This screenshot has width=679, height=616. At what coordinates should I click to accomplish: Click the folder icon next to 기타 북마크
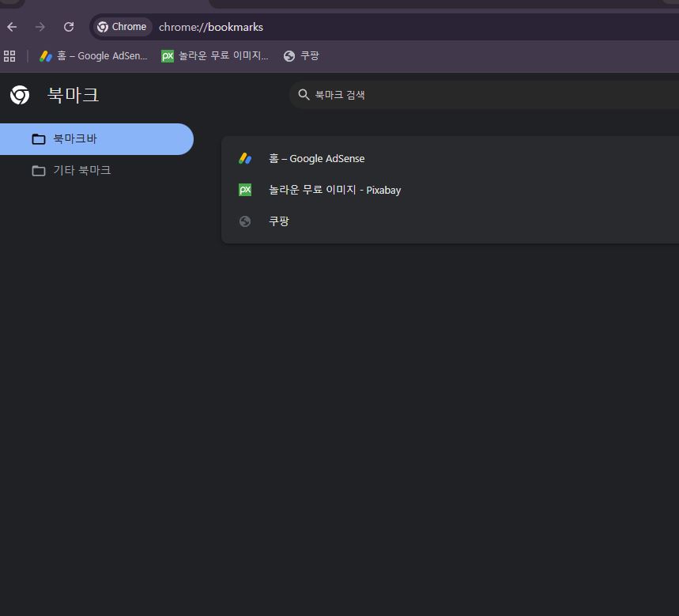(39, 171)
